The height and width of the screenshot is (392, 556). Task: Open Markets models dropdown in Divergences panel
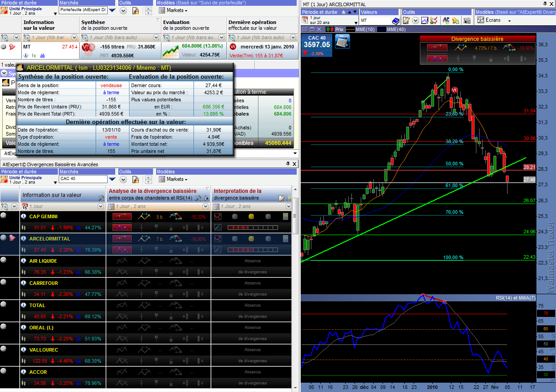point(173,179)
